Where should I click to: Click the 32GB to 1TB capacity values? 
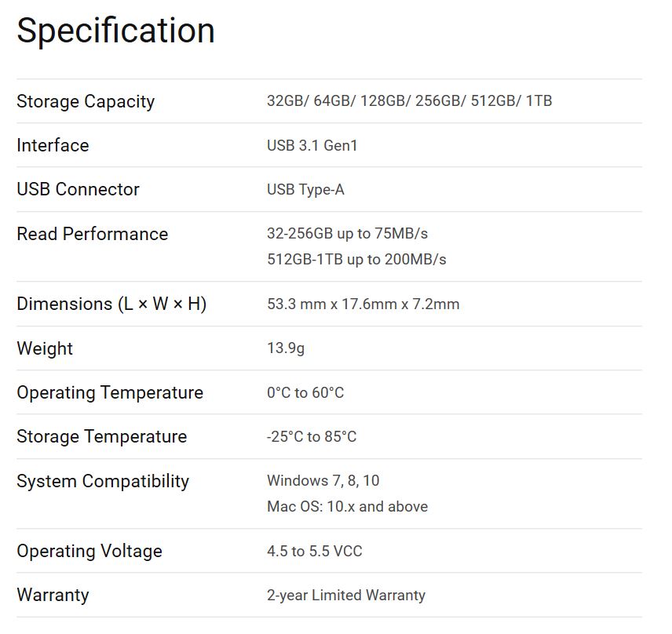(x=409, y=101)
